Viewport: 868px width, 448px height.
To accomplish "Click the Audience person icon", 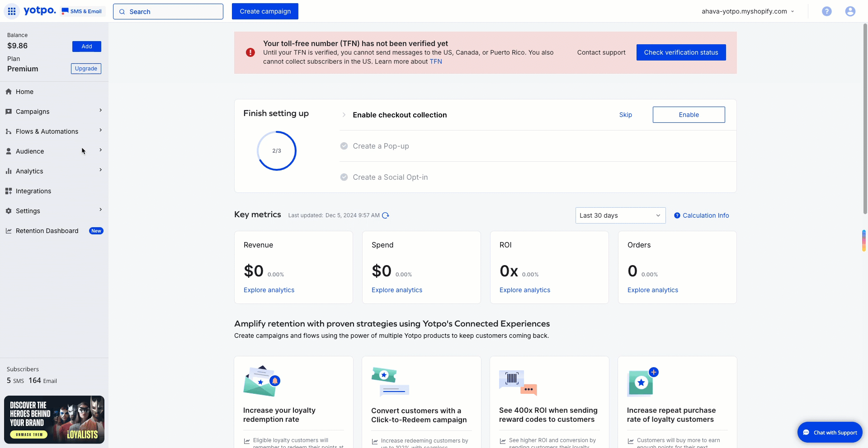I will tap(9, 151).
